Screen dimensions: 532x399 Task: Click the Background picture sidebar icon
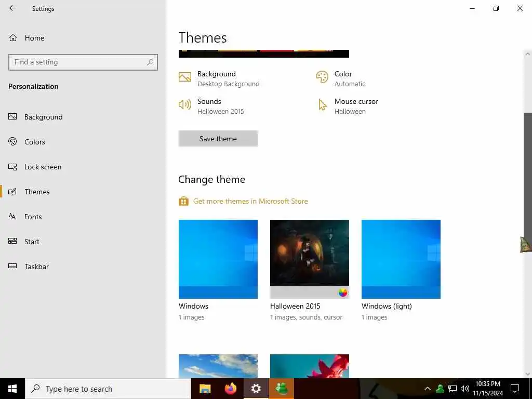(x=12, y=117)
